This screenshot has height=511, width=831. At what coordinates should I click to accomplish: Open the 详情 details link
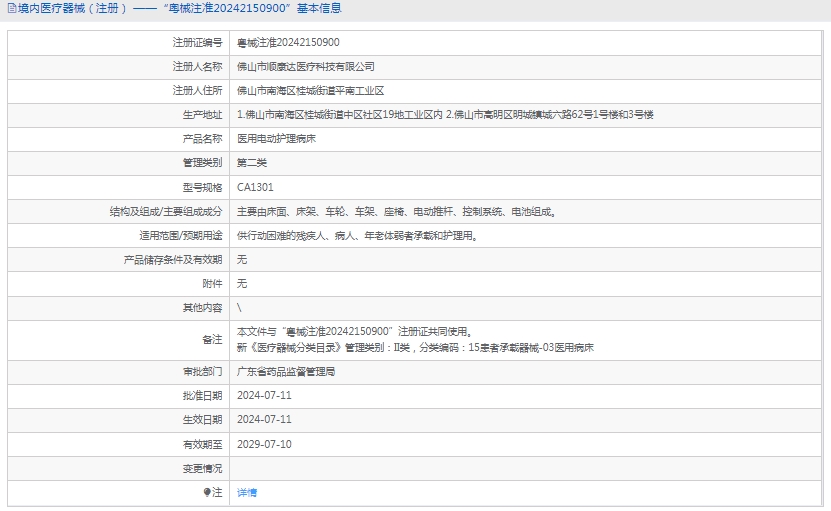(246, 493)
